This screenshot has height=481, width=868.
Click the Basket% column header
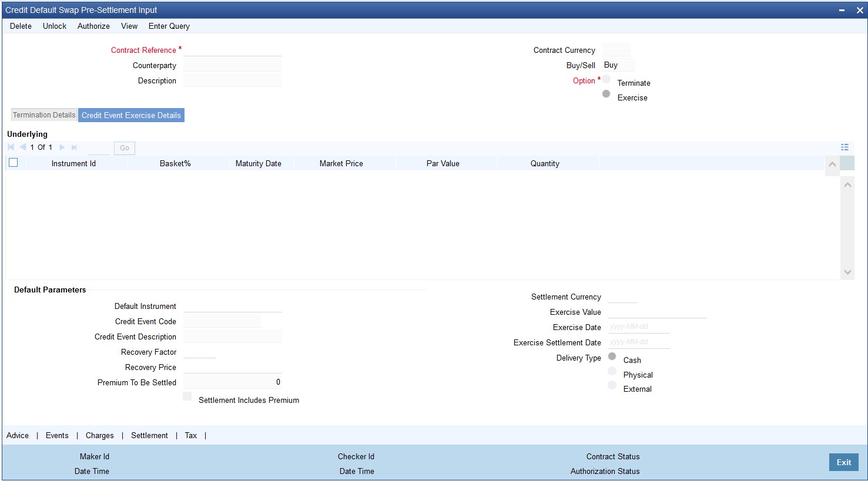coord(175,163)
